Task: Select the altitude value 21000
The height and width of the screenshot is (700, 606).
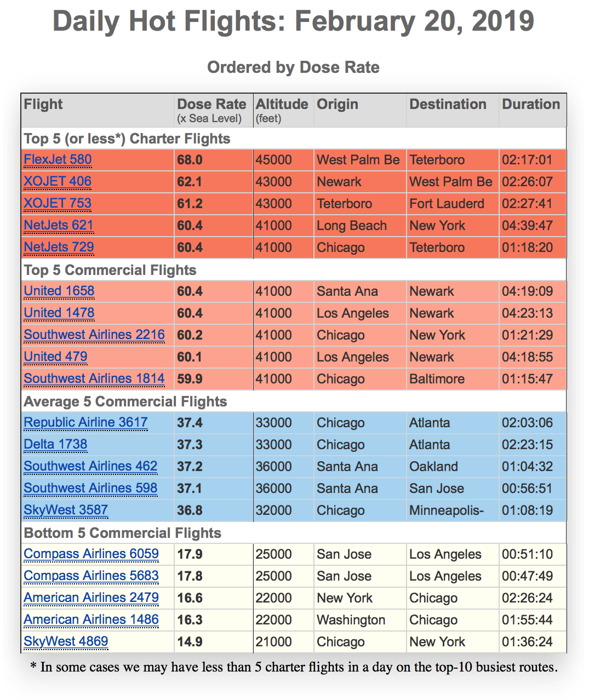Action: pos(274,642)
